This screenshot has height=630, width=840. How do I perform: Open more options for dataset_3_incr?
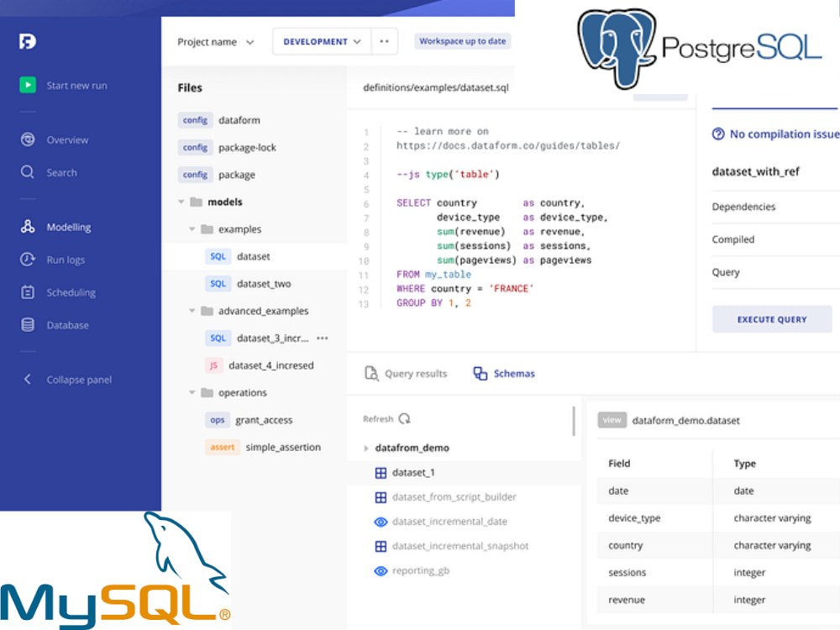(x=322, y=338)
